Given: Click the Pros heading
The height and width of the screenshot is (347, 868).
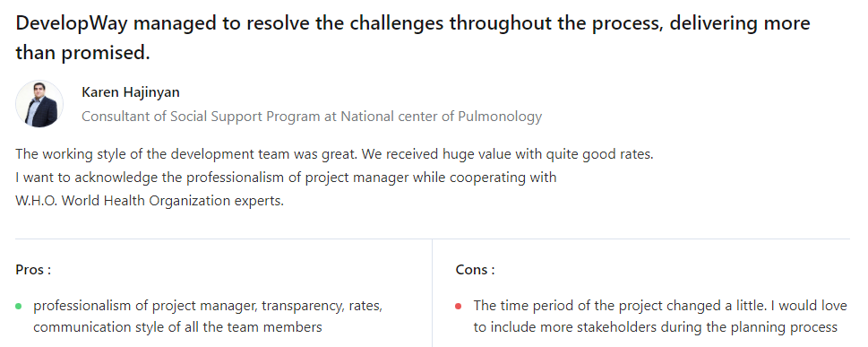Looking at the screenshot, I should 33,270.
